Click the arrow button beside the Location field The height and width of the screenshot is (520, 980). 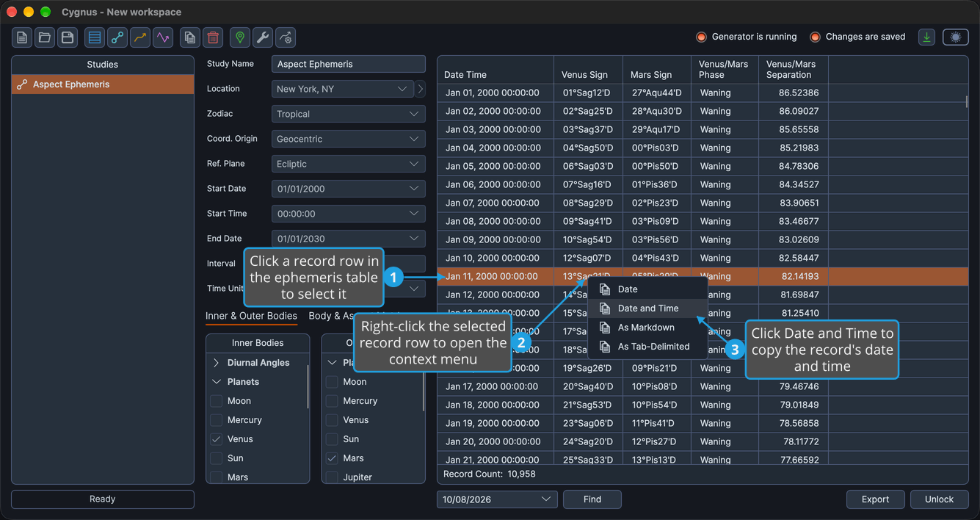click(x=420, y=89)
